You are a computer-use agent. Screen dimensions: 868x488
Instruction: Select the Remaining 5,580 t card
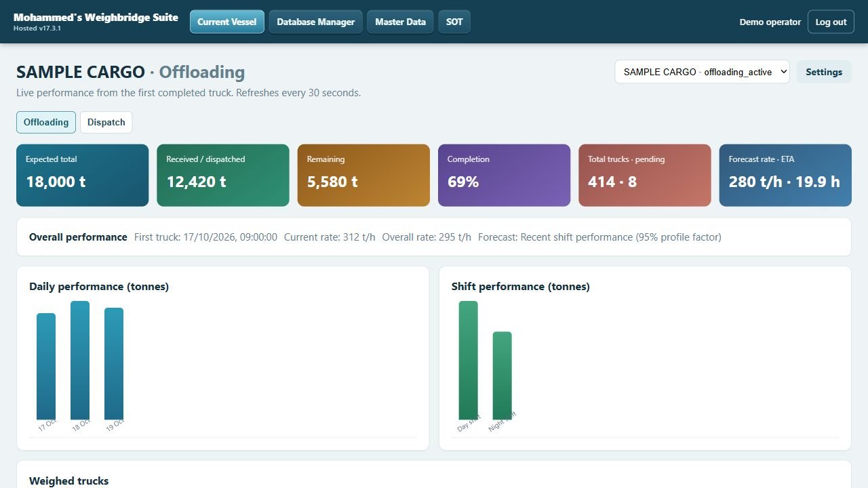coord(363,175)
